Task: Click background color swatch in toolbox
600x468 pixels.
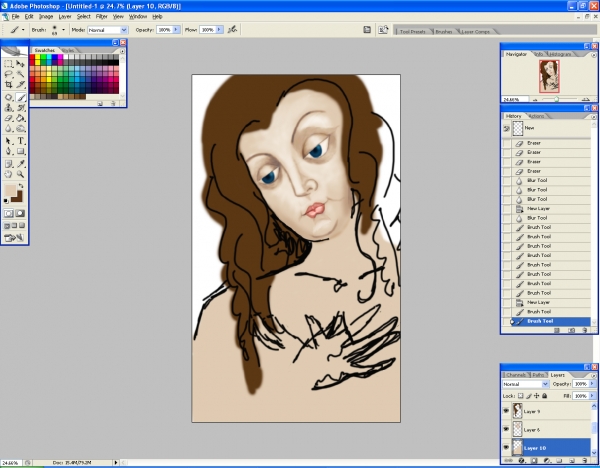Action: point(18,197)
